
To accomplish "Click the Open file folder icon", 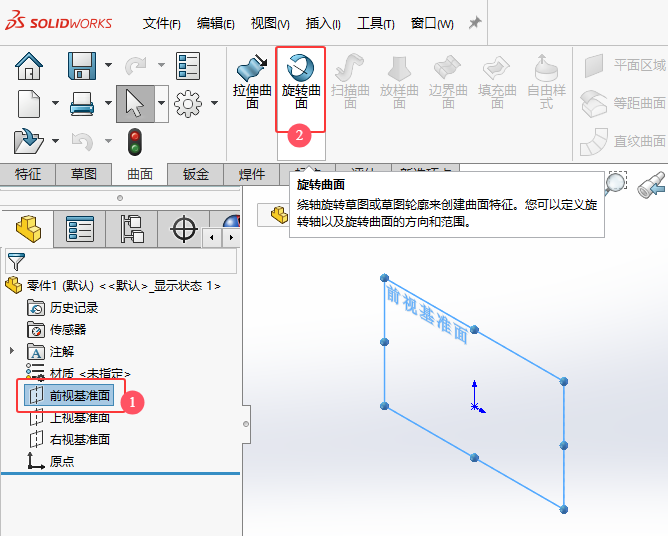I will coord(29,141).
